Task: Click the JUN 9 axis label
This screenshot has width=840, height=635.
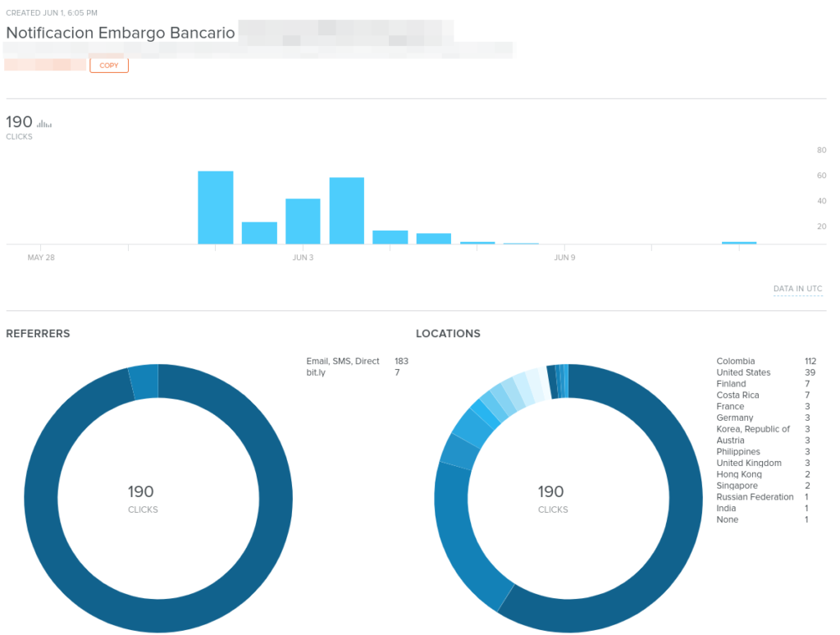Action: point(564,258)
